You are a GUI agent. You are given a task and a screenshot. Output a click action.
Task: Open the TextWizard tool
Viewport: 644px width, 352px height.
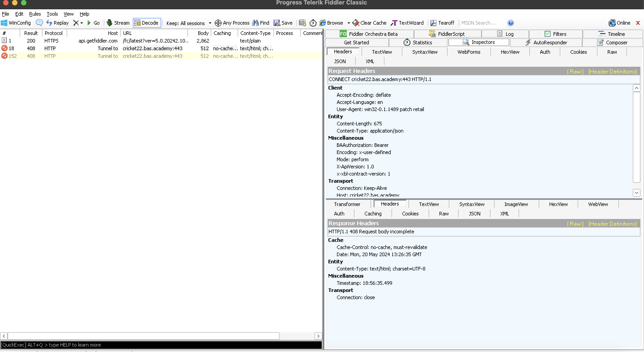[407, 23]
